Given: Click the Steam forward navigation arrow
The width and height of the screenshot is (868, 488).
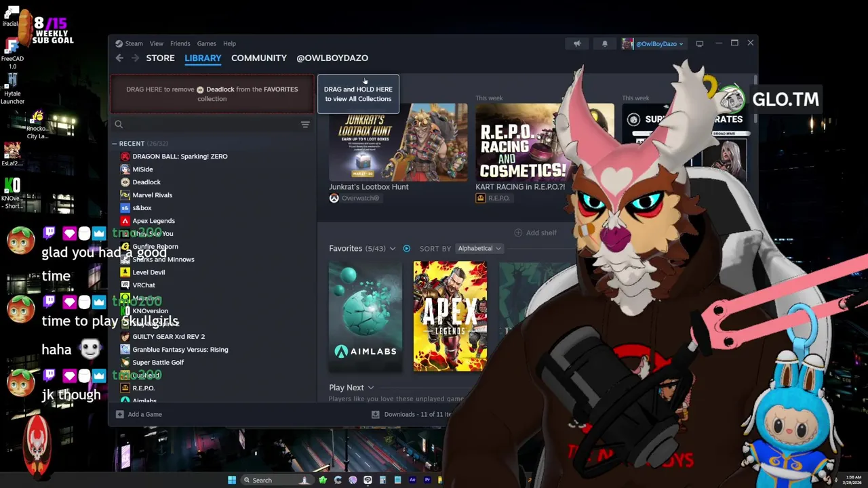Looking at the screenshot, I should pos(135,58).
